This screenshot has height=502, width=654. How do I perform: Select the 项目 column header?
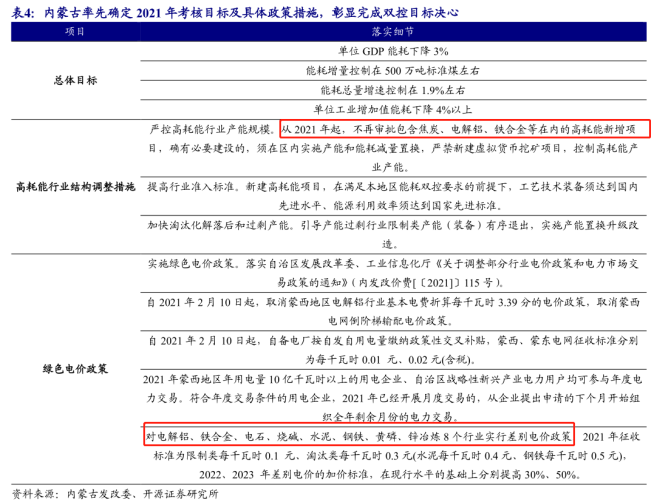[x=75, y=32]
